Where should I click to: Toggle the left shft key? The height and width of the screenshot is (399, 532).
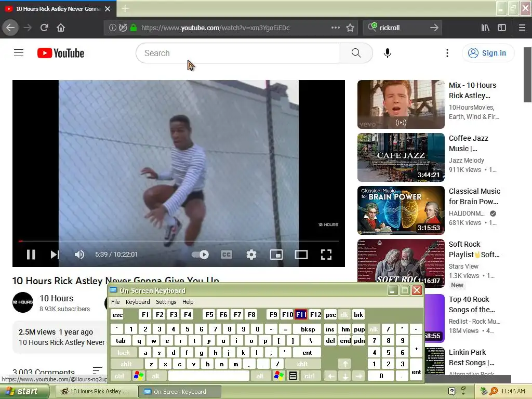126,364
